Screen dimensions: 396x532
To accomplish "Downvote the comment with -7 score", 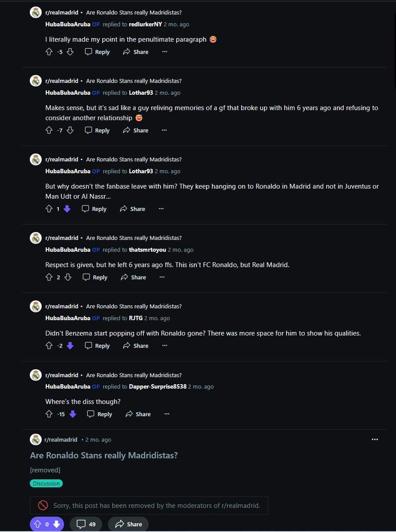I will [x=70, y=131].
